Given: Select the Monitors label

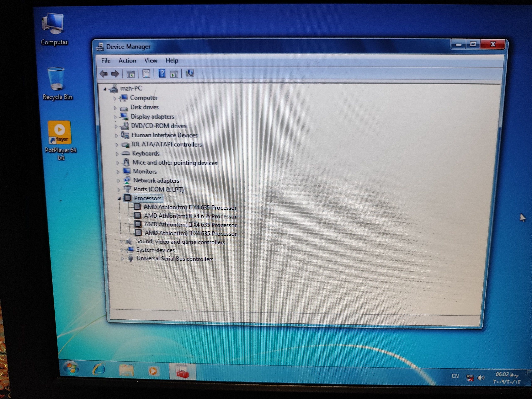Looking at the screenshot, I should (x=145, y=171).
